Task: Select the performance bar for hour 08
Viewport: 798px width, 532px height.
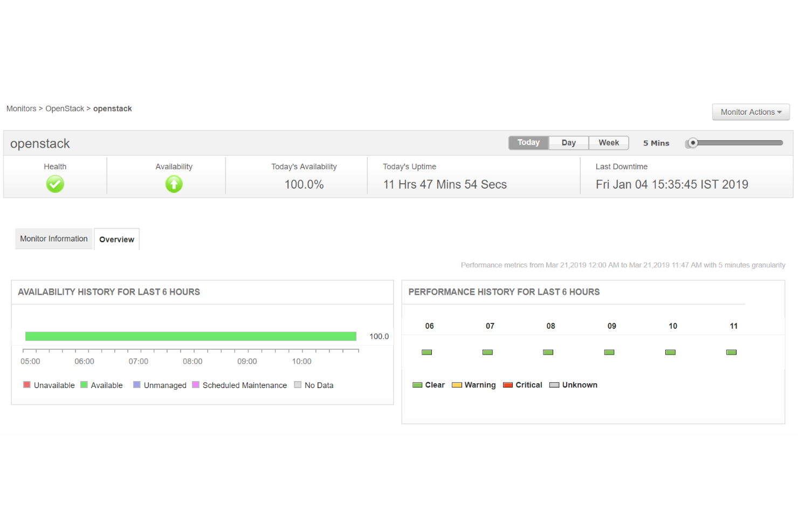Action: click(x=548, y=351)
